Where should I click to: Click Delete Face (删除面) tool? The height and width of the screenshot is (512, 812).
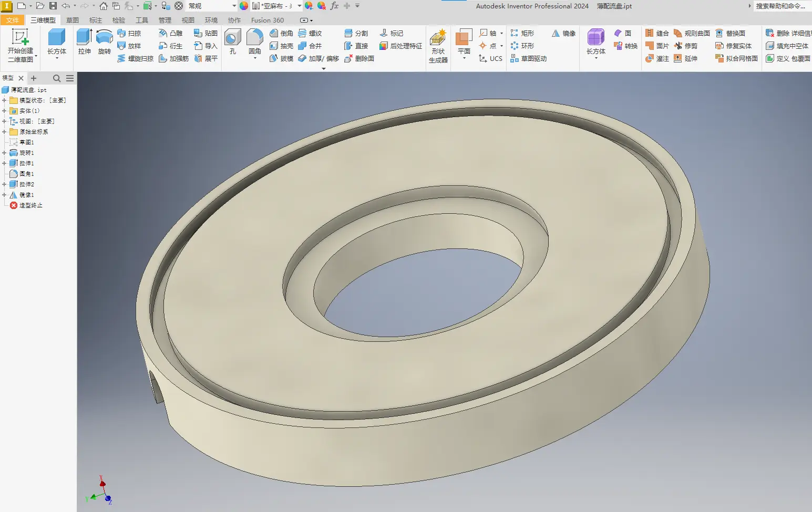pos(359,58)
